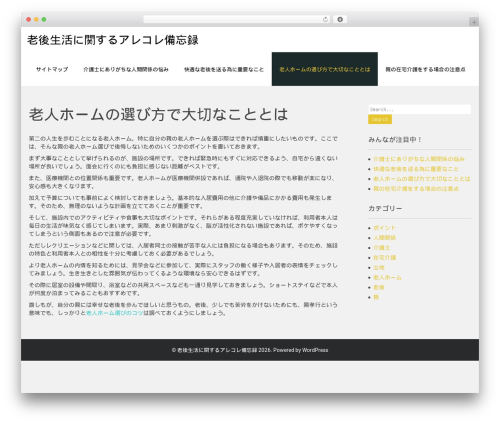The image size is (500, 423).
Task: Click the browser reload icon
Action: [325, 20]
